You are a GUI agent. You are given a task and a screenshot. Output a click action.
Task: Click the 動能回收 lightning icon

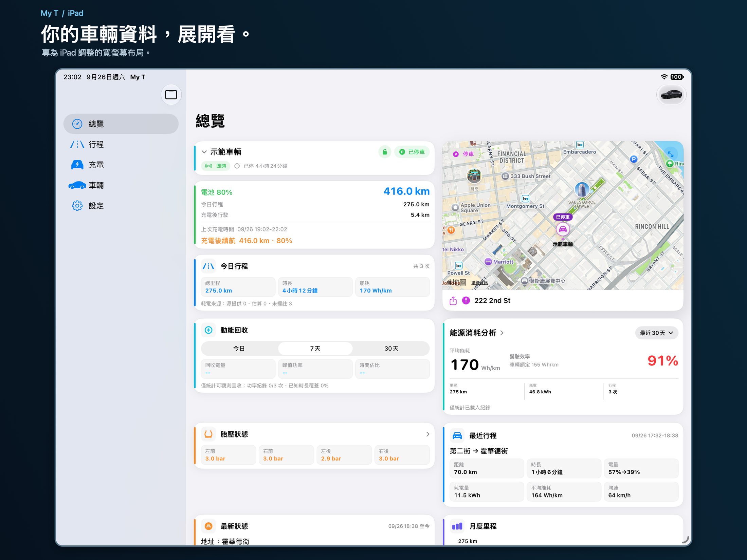coord(208,330)
